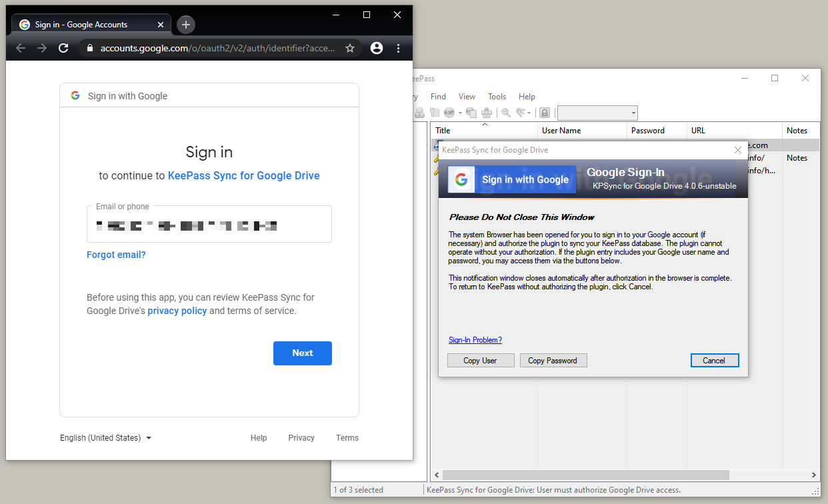Screen dimensions: 828x504
Task: Open the privacy policy link
Action: (177, 311)
